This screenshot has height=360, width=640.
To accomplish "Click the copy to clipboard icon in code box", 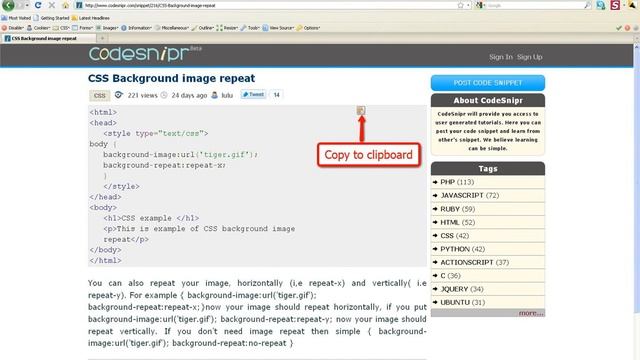I will 361,110.
